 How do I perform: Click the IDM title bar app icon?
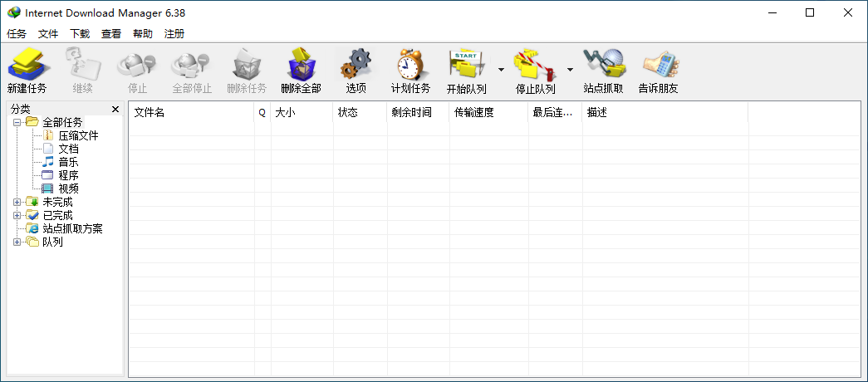tap(13, 12)
